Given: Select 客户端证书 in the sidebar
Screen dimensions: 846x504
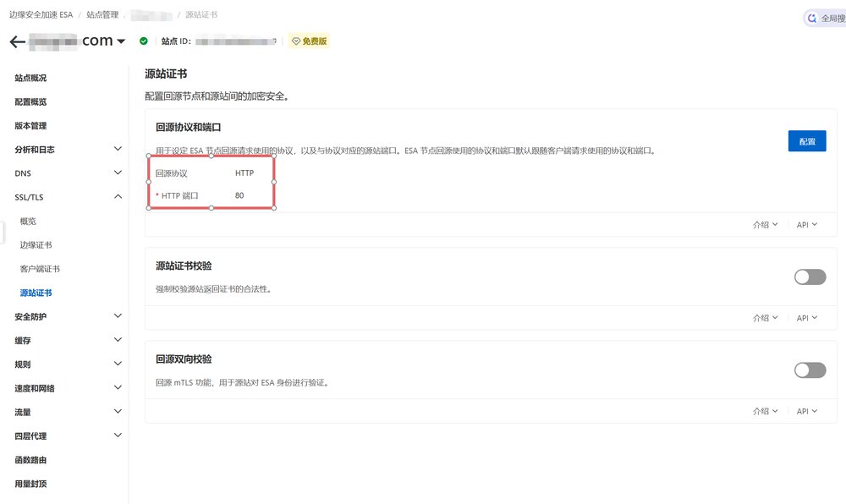Looking at the screenshot, I should (x=40, y=269).
